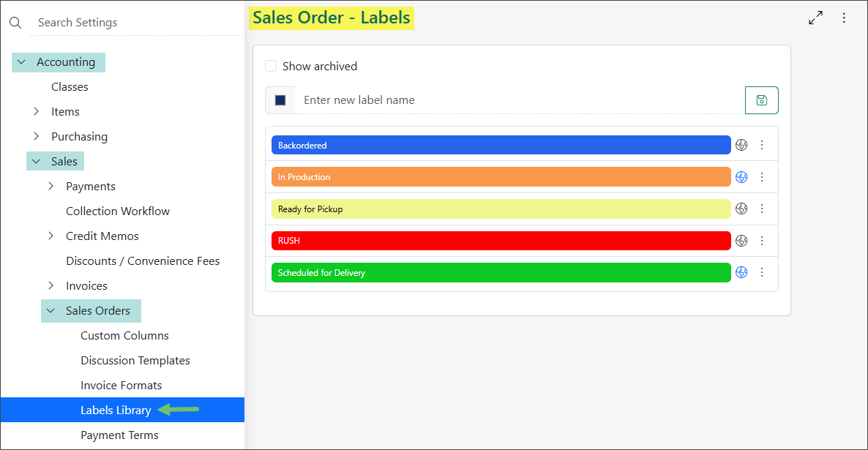Select the blue Backordered label
This screenshot has height=450, width=868.
501,145
